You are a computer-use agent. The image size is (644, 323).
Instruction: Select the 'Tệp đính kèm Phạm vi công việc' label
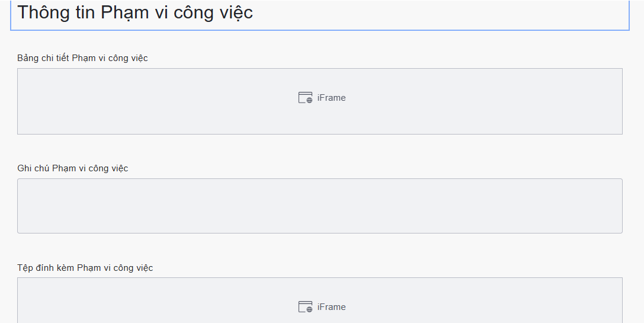(85, 268)
